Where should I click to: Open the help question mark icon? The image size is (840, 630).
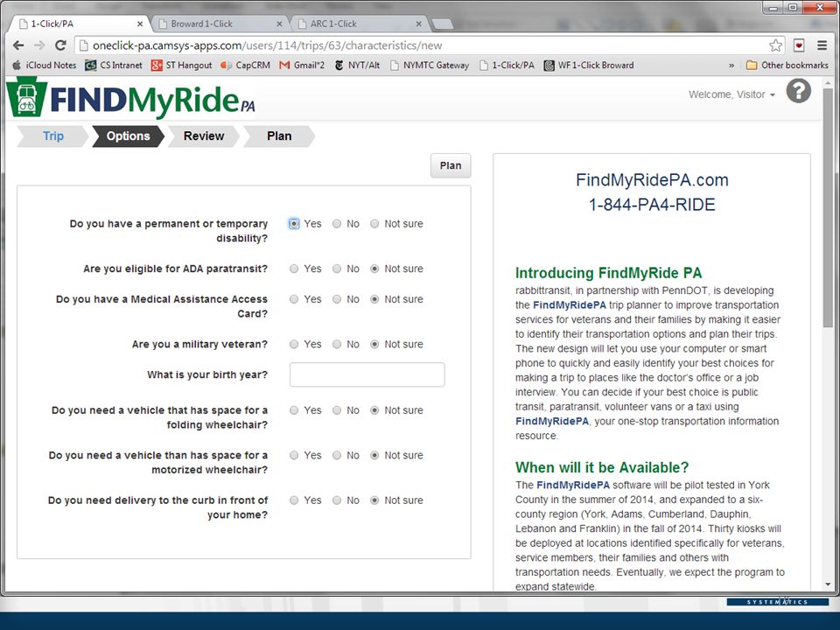pyautogui.click(x=798, y=91)
